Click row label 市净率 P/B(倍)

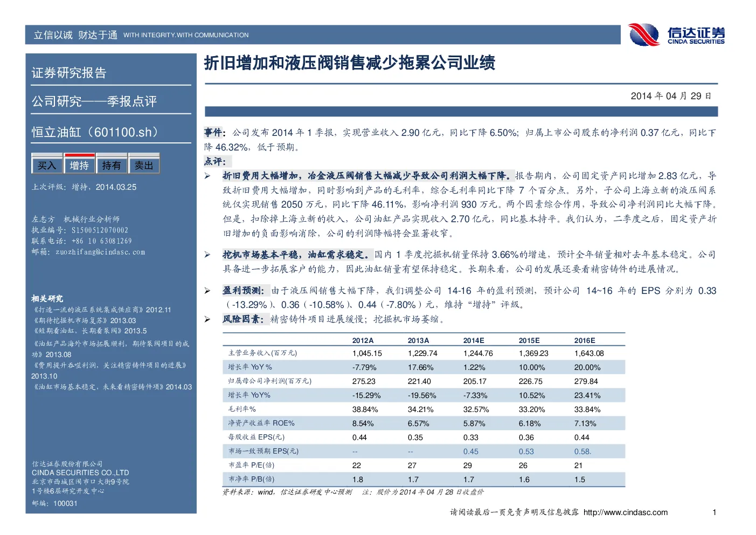point(251,479)
